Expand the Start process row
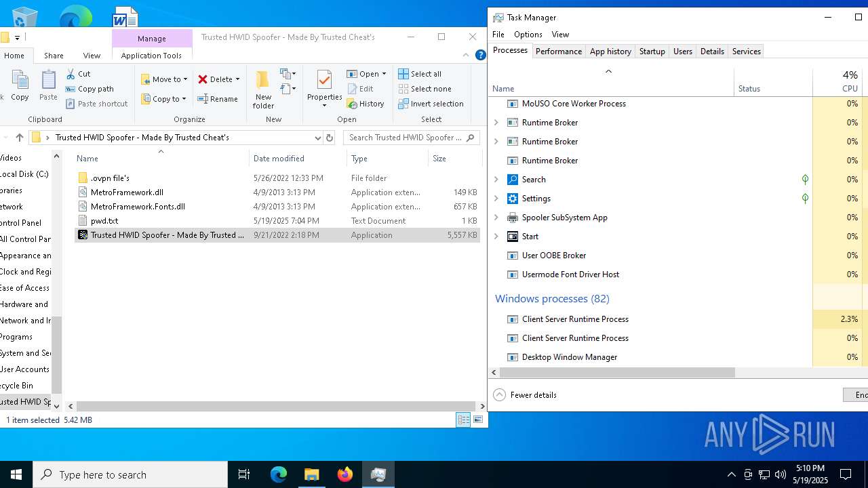The image size is (868, 488). click(x=496, y=237)
